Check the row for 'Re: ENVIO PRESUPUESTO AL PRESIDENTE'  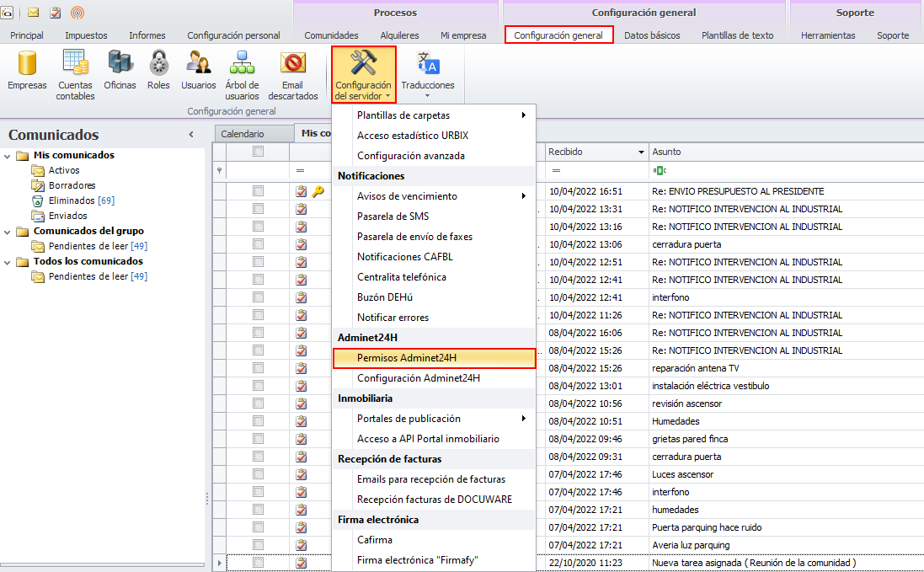(x=259, y=191)
